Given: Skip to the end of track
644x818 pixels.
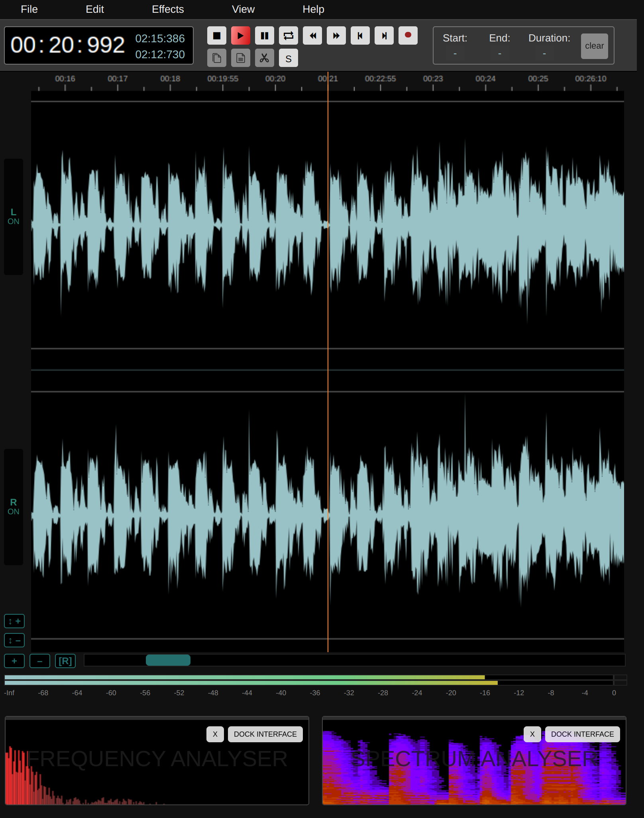Looking at the screenshot, I should (x=384, y=36).
